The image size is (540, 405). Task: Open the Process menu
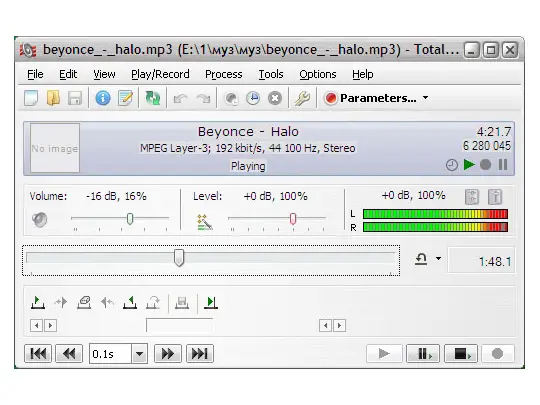pos(224,74)
